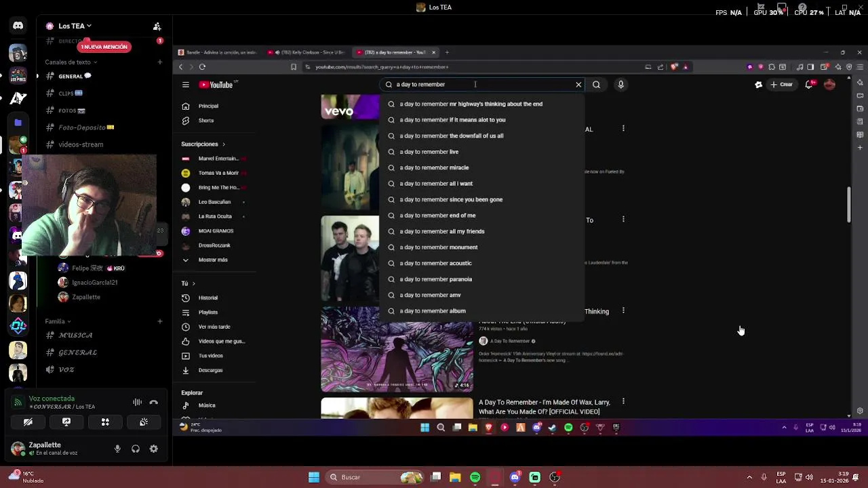Viewport: 868px width, 488px height.
Task: Open a new browser tab
Action: click(x=447, y=52)
